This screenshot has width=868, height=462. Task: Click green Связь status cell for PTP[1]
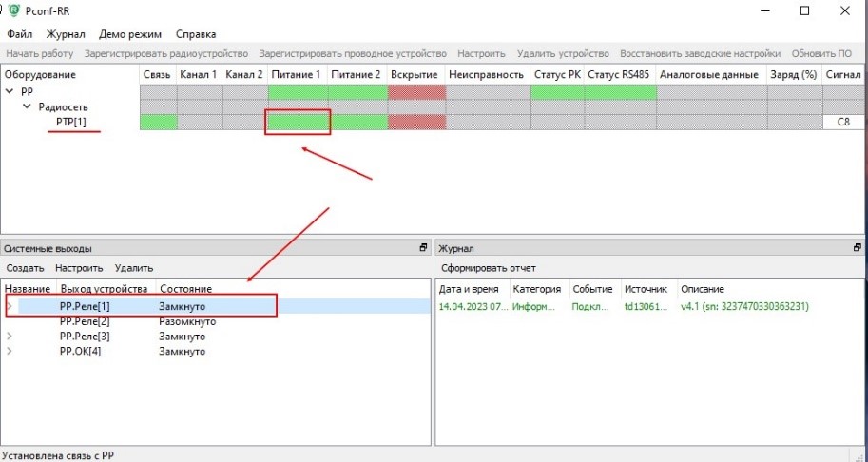pos(158,122)
